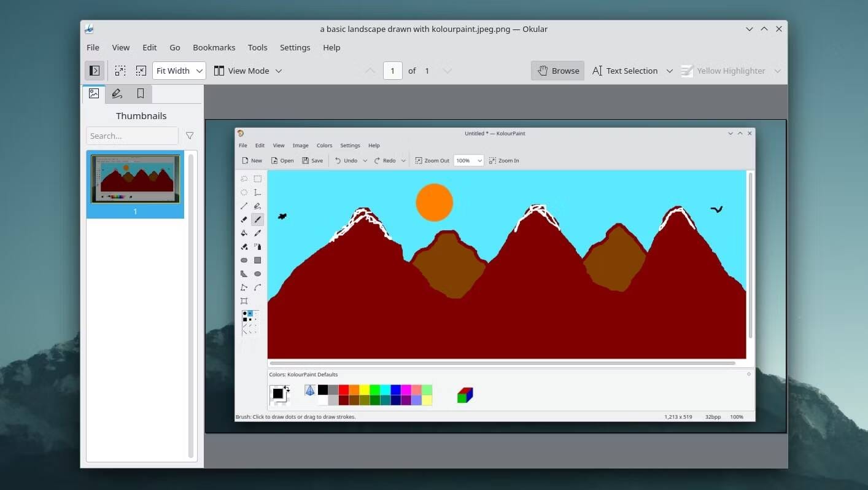Open the Tools menu
This screenshot has width=868, height=490.
pyautogui.click(x=257, y=47)
